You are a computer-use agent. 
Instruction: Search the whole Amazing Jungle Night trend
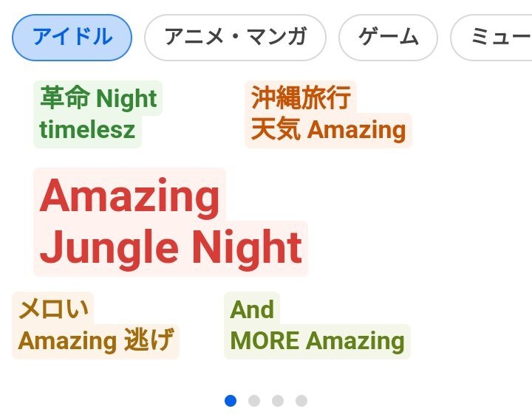[171, 222]
